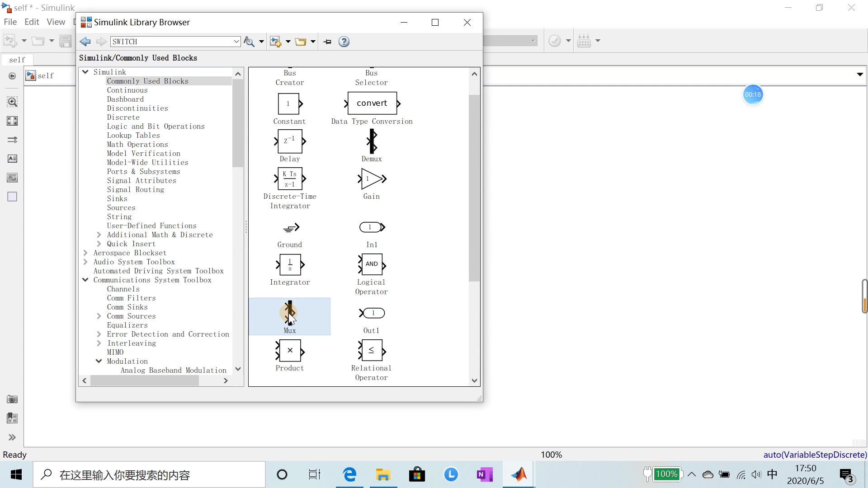This screenshot has height=488, width=868.
Task: Click the search/find icon in toolbar
Action: [x=249, y=41]
